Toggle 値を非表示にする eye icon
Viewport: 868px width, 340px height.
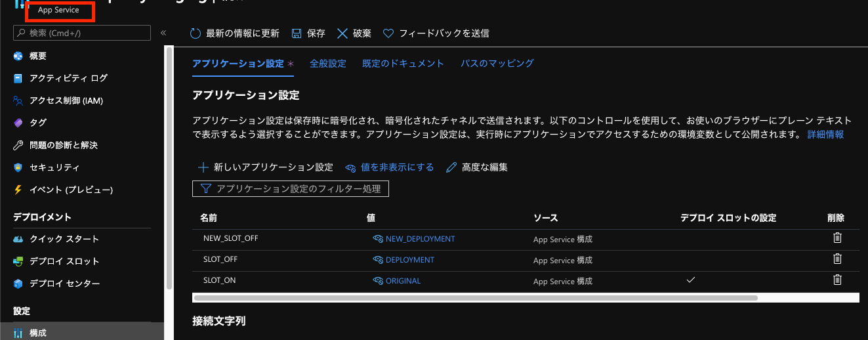(x=350, y=167)
